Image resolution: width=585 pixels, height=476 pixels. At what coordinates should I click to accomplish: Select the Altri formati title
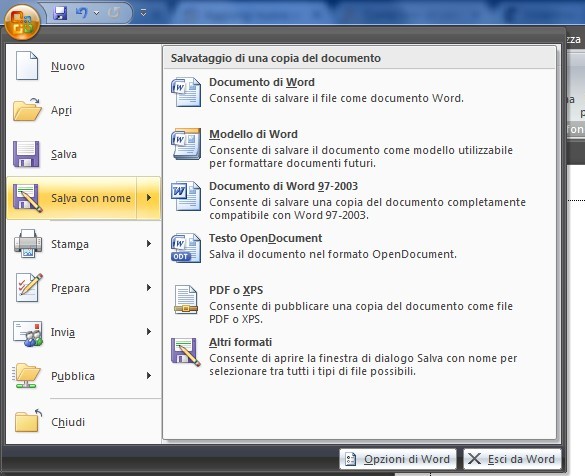click(x=240, y=342)
